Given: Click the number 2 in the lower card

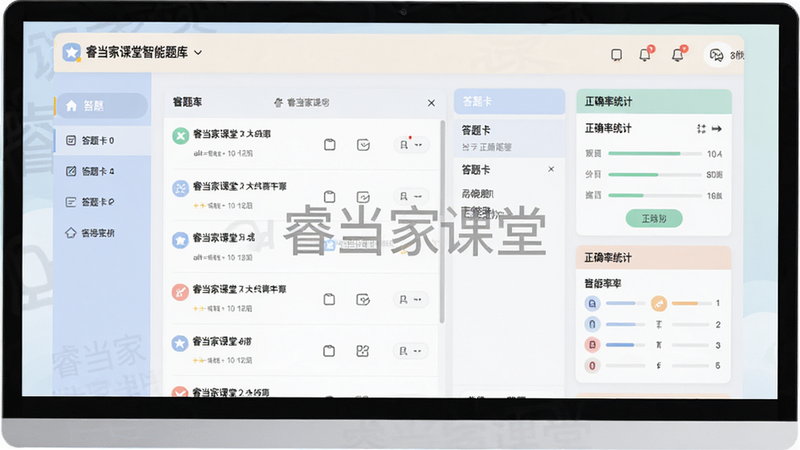Looking at the screenshot, I should [718, 324].
